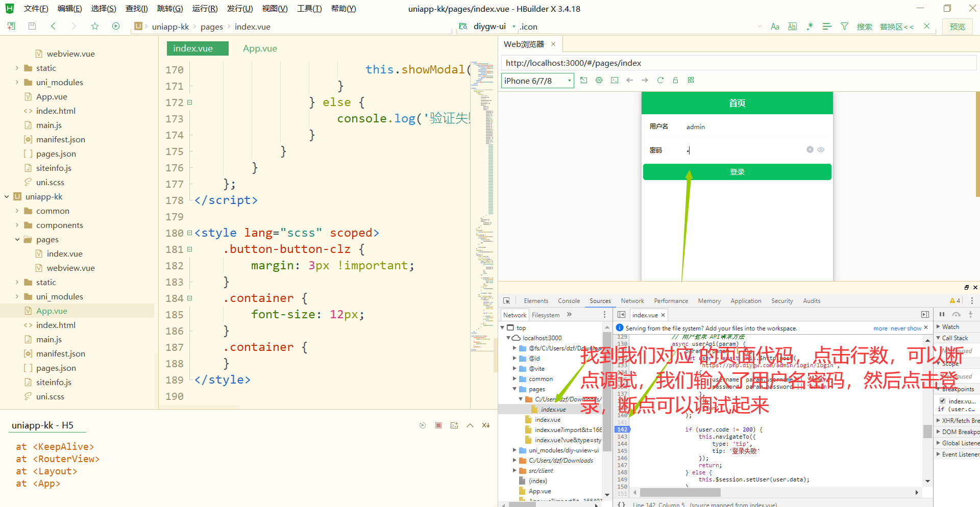The image size is (980, 507).
Task: Click the filter funnel icon in search bar
Action: click(844, 27)
